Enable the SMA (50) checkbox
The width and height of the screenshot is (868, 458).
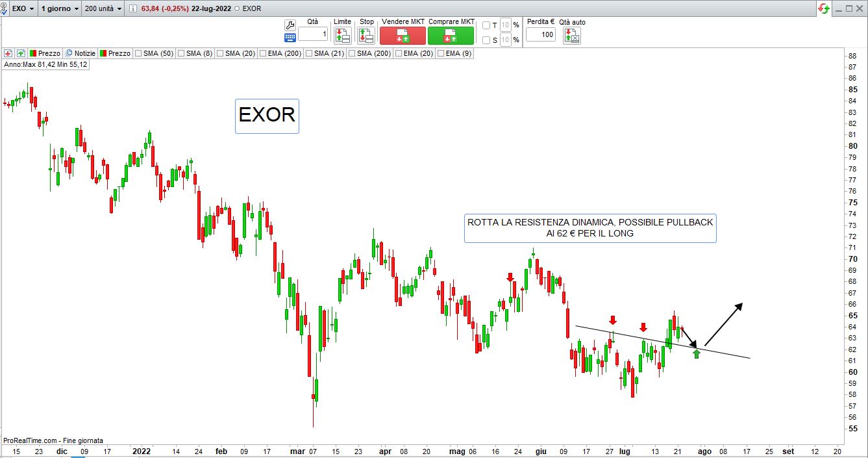tap(138, 53)
